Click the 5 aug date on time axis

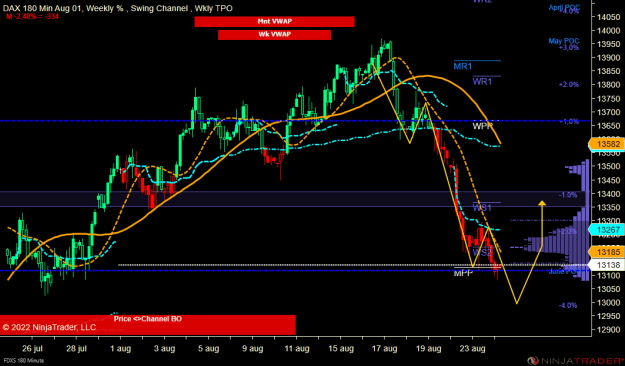(x=208, y=348)
